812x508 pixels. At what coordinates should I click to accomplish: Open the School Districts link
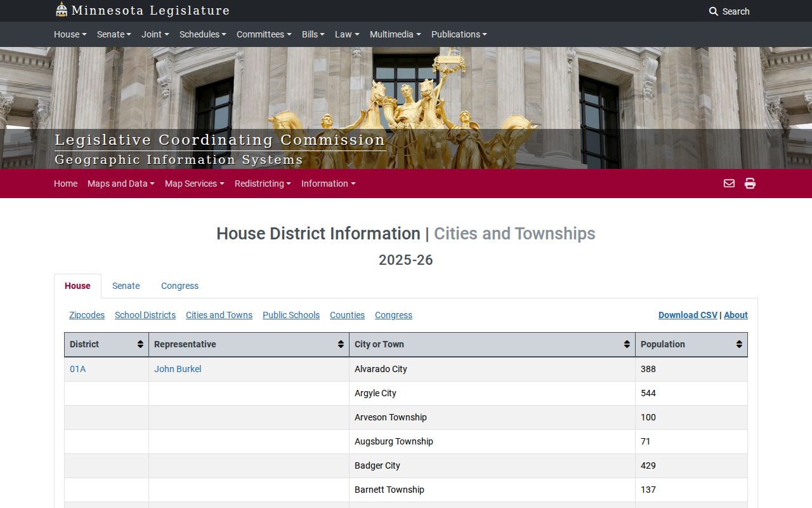[145, 315]
